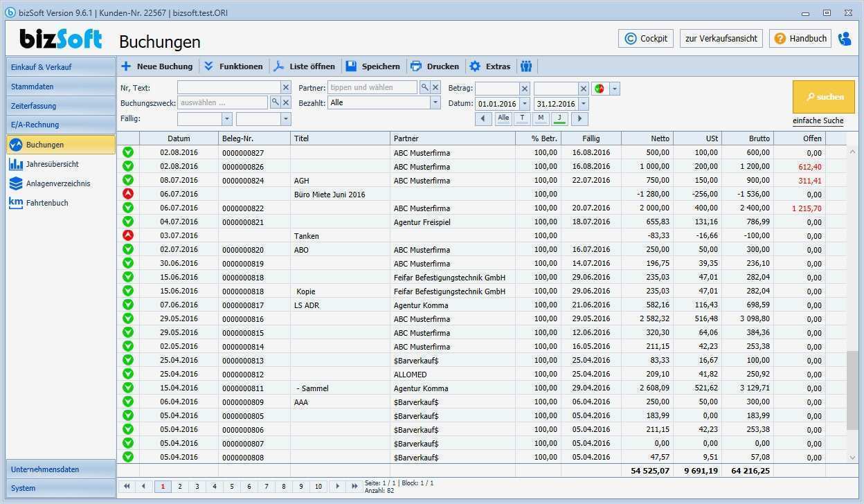The width and height of the screenshot is (864, 504).
Task: Print the list using the Drucken printer icon
Action: pyautogui.click(x=415, y=66)
